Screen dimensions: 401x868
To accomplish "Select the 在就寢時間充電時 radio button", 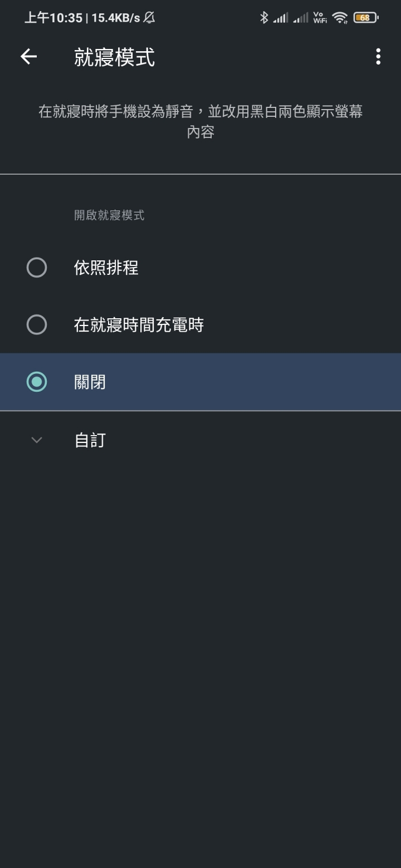I will pyautogui.click(x=37, y=324).
